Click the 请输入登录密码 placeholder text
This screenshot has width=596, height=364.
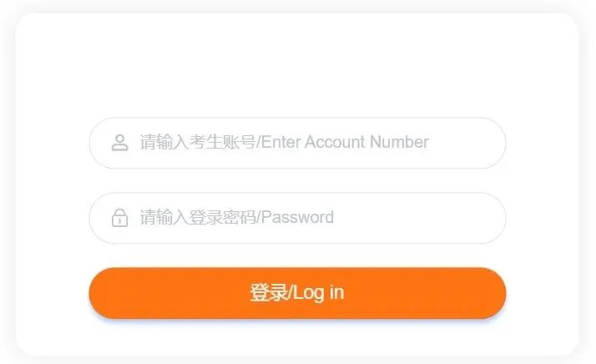pyautogui.click(x=198, y=217)
